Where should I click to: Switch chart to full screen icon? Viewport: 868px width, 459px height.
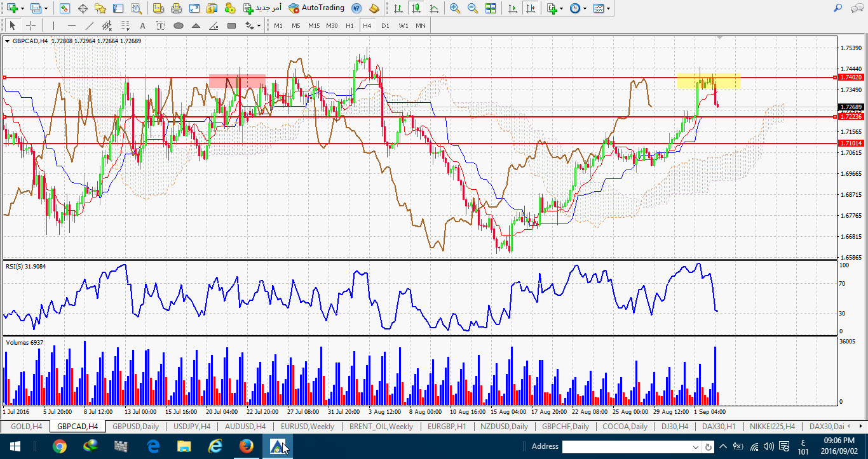[194, 8]
